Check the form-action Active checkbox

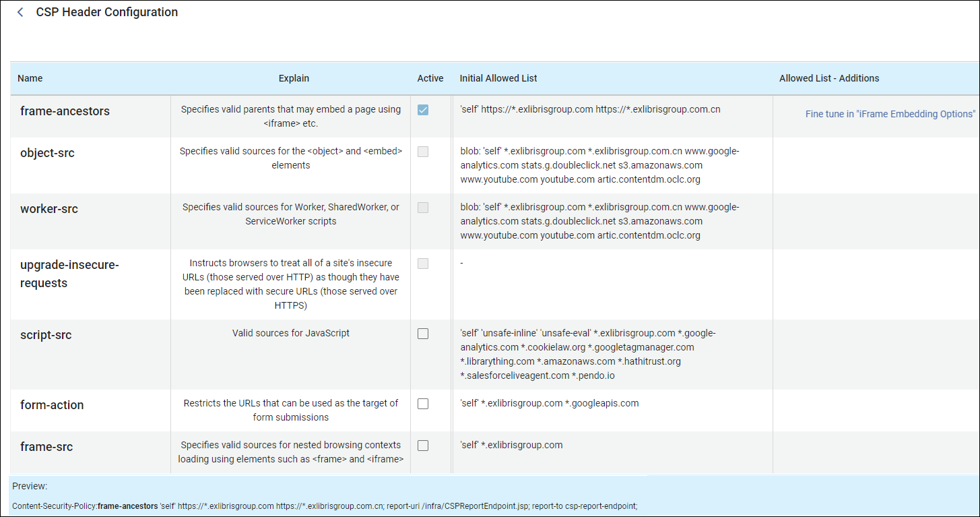[x=423, y=404]
